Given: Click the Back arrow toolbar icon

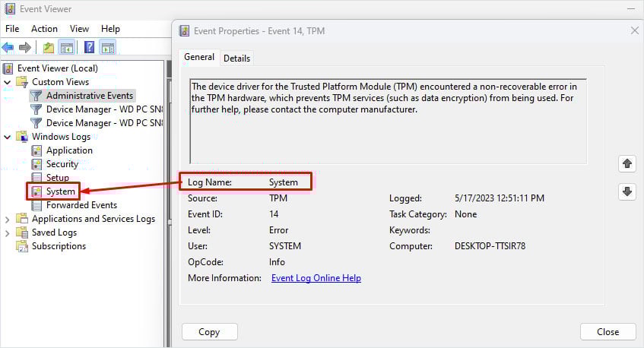Looking at the screenshot, I should tap(8, 48).
